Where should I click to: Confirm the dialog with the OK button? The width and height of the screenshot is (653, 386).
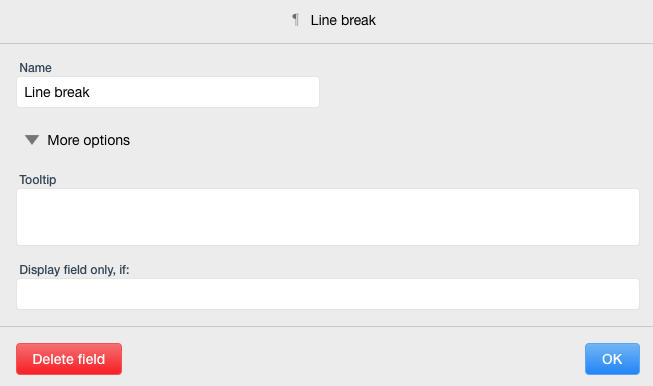click(612, 359)
